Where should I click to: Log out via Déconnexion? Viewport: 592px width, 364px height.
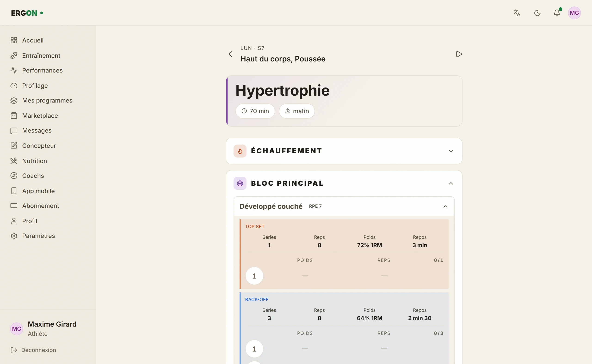tap(33, 350)
